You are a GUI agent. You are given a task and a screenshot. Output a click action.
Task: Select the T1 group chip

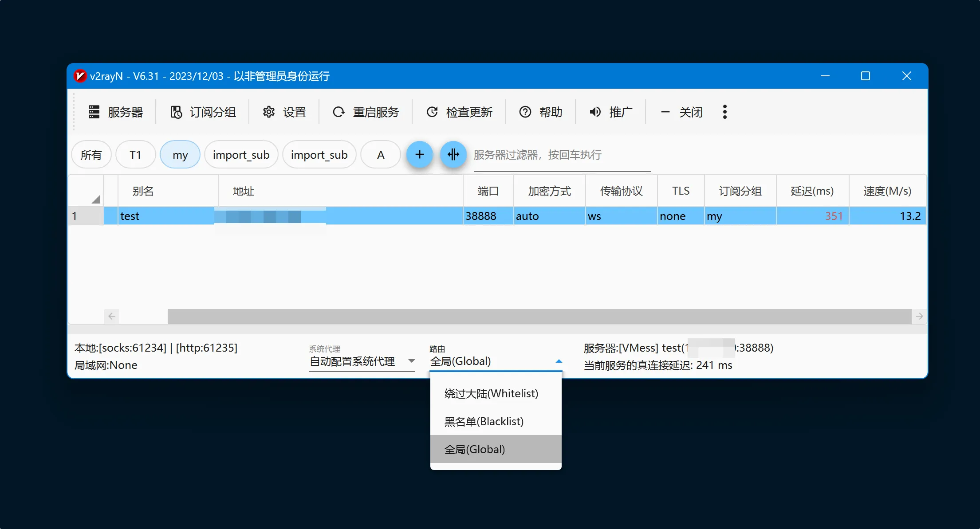point(135,155)
